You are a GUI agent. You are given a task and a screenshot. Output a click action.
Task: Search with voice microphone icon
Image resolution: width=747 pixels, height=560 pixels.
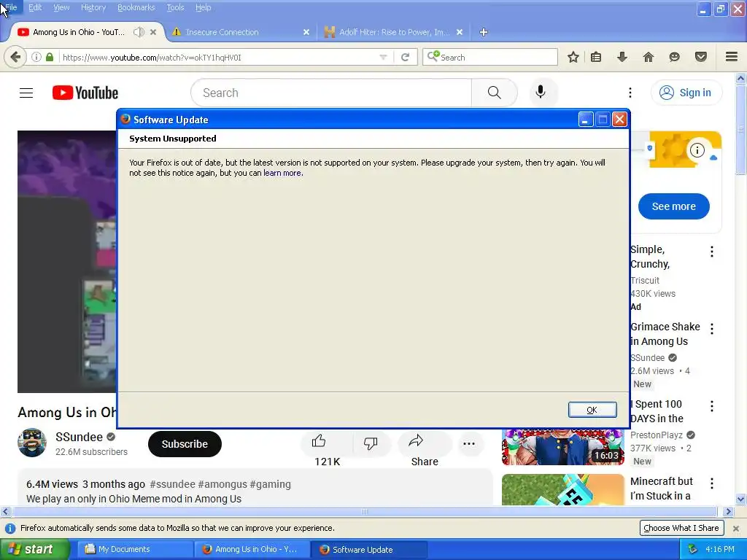(541, 92)
